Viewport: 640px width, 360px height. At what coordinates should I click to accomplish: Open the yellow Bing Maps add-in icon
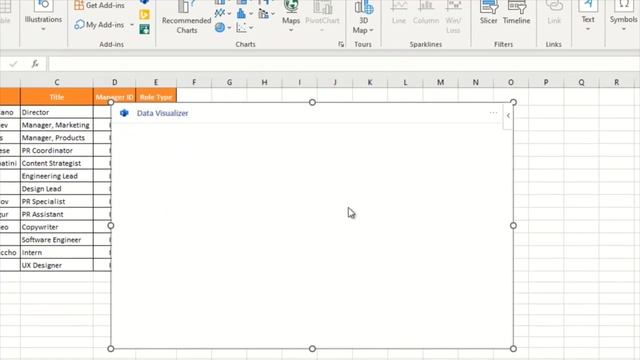coord(144,15)
